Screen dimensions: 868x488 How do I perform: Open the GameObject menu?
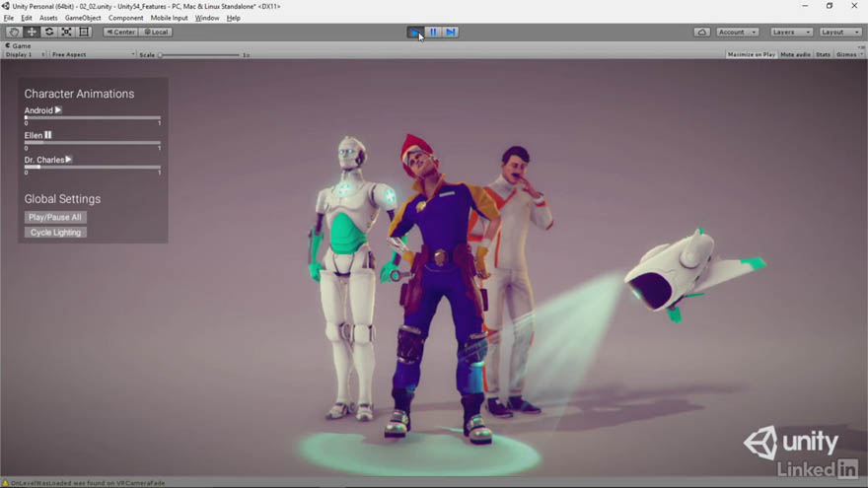[x=83, y=18]
